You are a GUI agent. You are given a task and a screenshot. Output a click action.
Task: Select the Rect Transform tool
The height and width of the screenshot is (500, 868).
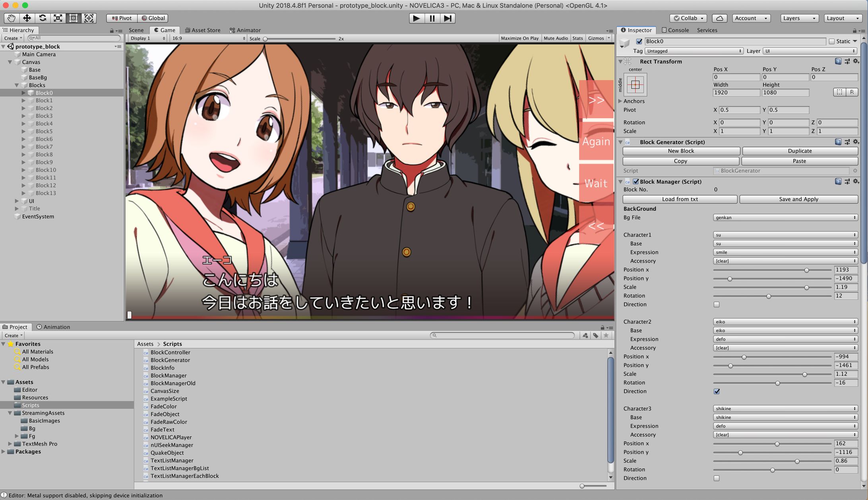[74, 18]
